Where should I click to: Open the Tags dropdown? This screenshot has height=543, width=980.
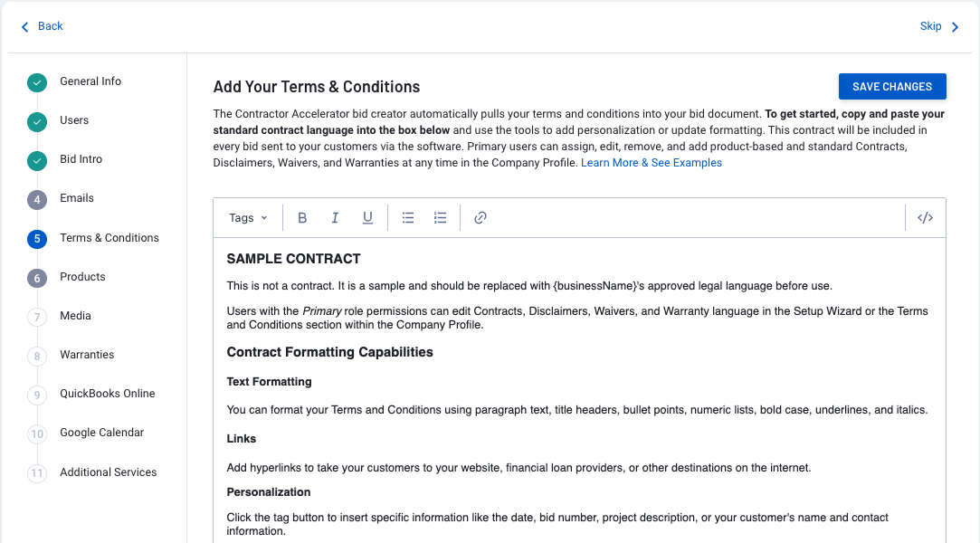pyautogui.click(x=247, y=217)
